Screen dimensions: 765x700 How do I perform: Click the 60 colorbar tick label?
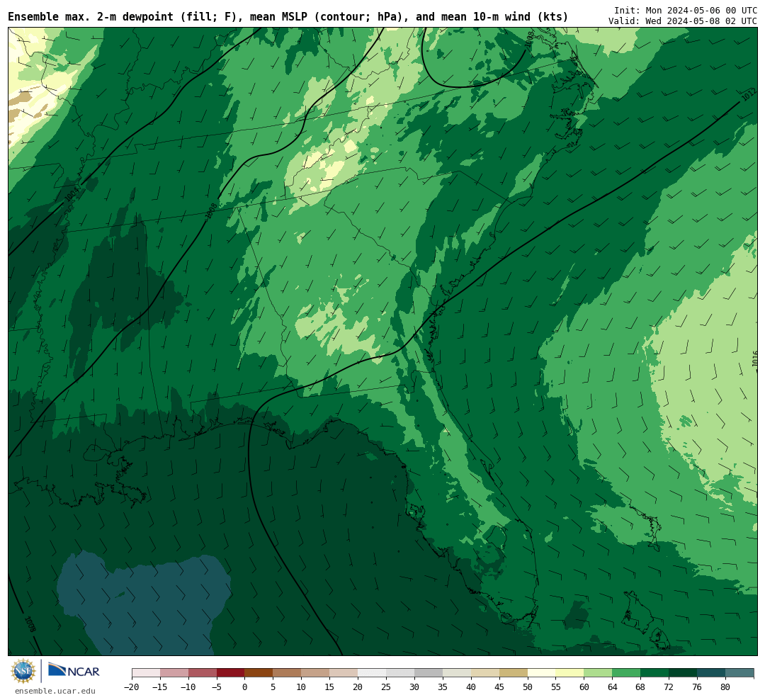click(584, 687)
